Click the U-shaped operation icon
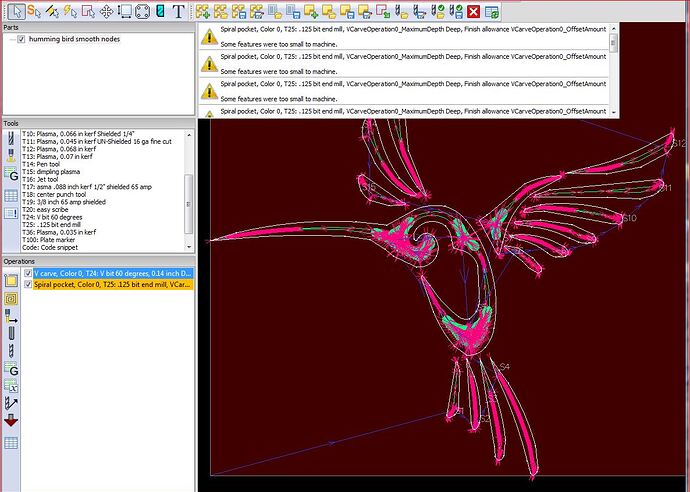690x492 pixels. (x=11, y=333)
